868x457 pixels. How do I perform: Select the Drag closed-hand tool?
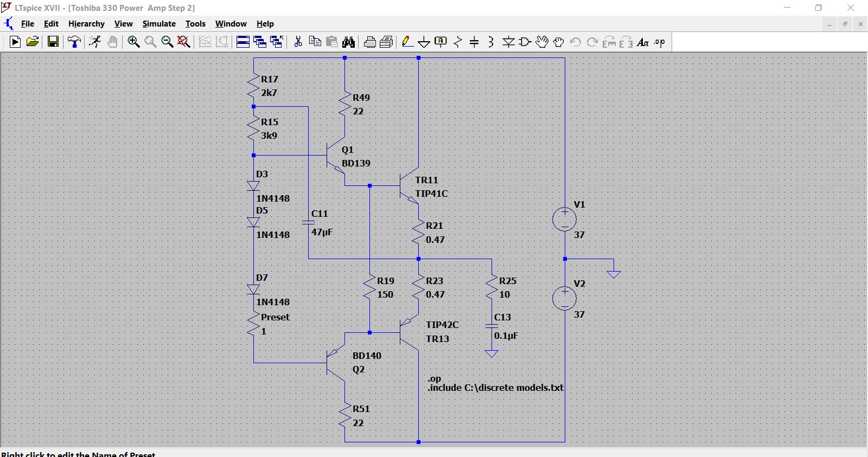click(559, 42)
